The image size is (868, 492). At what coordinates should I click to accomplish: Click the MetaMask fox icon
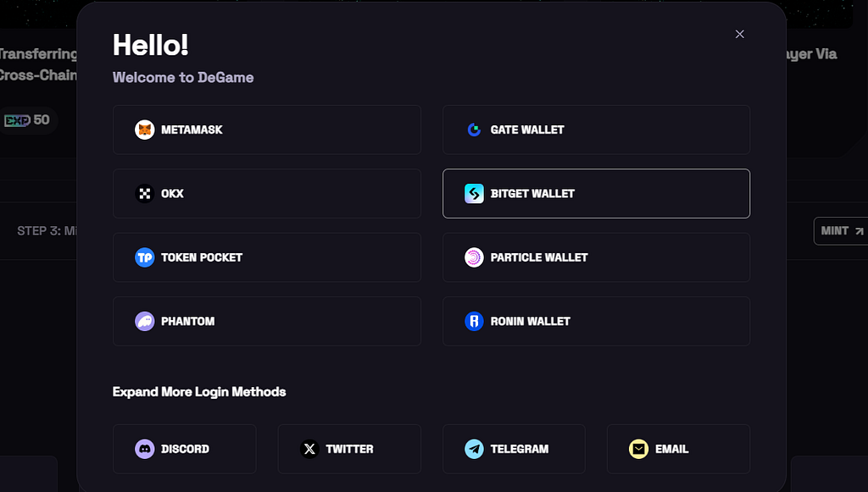click(144, 130)
